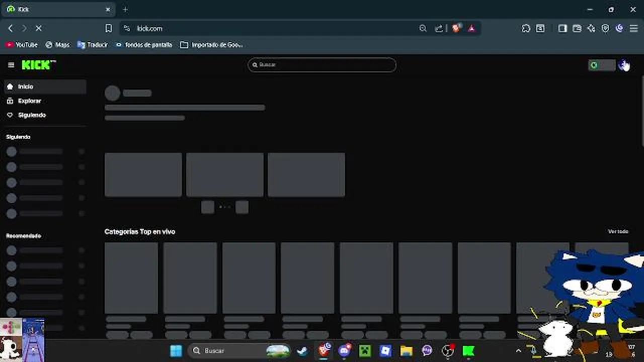This screenshot has height=362, width=644.
Task: Open Roblox from the taskbar
Action: point(385,350)
